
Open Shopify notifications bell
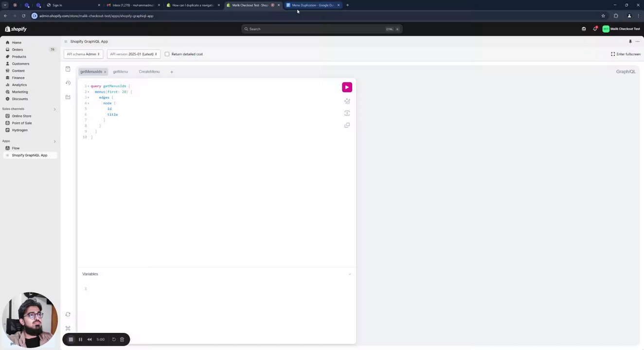tap(594, 29)
